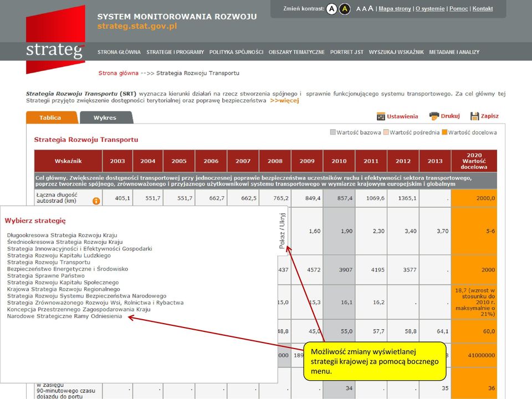Click the Wskaźnik column header

[x=68, y=161]
